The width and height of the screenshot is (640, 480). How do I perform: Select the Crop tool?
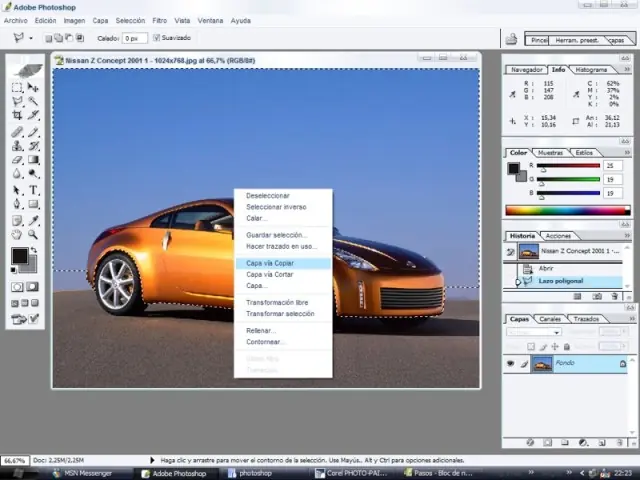pyautogui.click(x=17, y=115)
